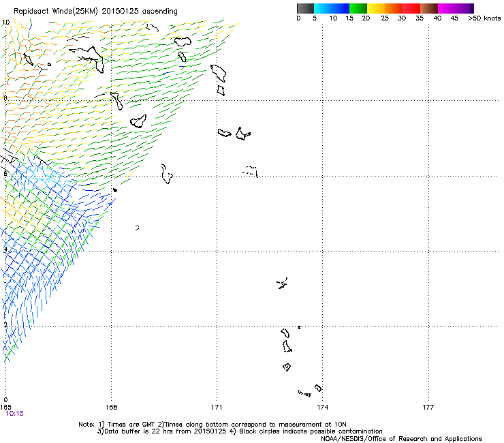Click the '>50 knots' legend label

click(x=484, y=18)
